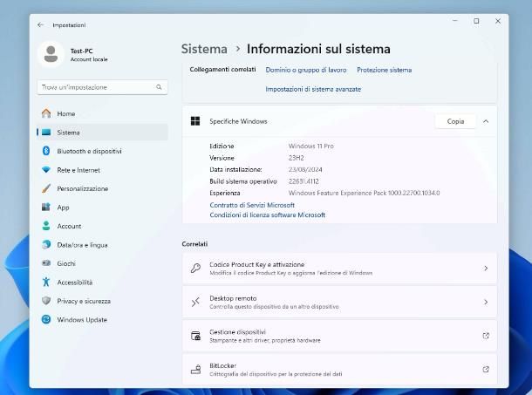532x395 pixels.
Task: Click the Giochi label in sidebar
Action: coord(66,263)
